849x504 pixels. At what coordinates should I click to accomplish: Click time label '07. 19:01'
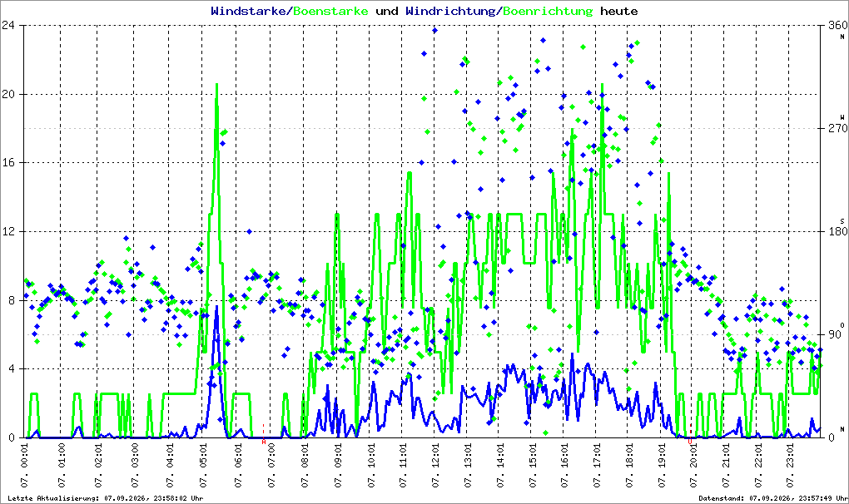(662, 466)
